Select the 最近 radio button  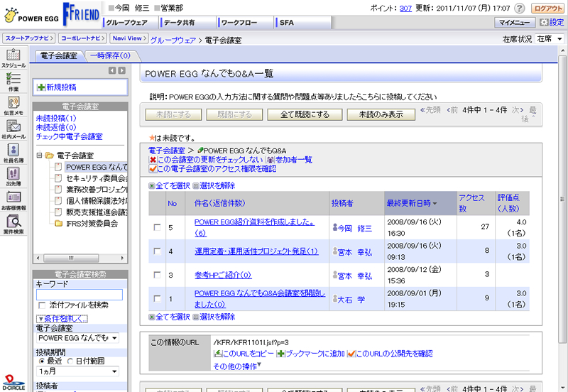[42, 361]
